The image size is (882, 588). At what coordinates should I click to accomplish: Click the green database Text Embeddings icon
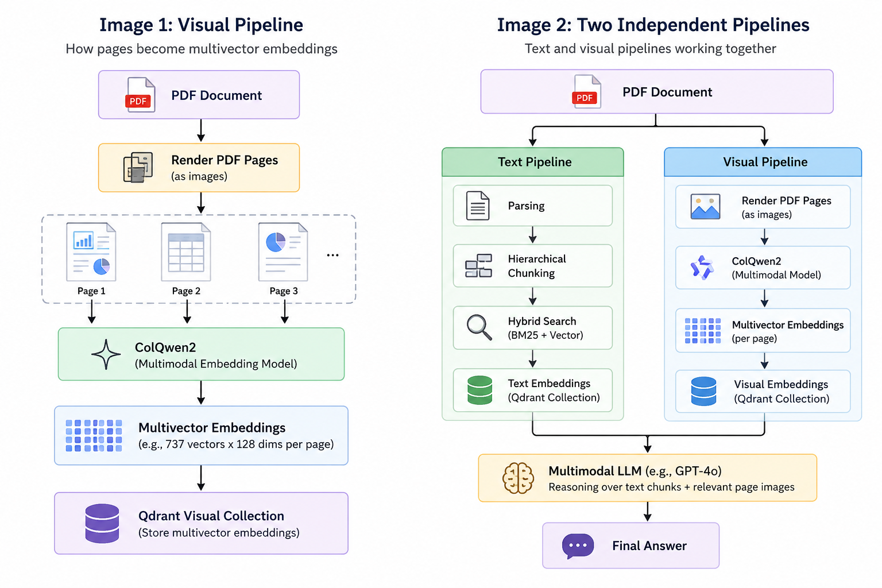(x=480, y=390)
